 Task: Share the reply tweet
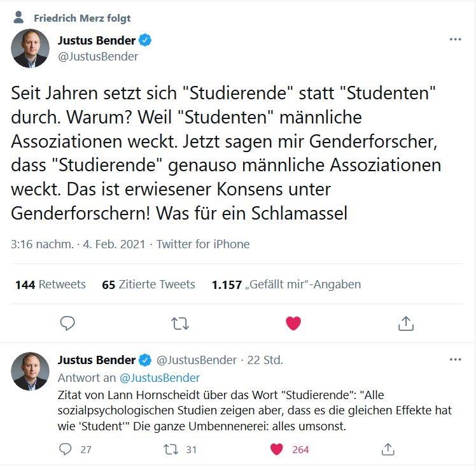tap(388, 449)
